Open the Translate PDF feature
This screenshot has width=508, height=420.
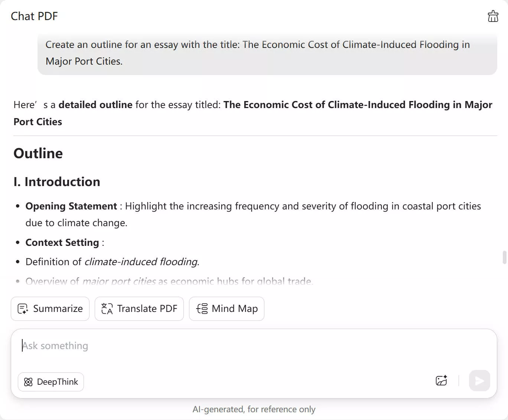(x=139, y=309)
